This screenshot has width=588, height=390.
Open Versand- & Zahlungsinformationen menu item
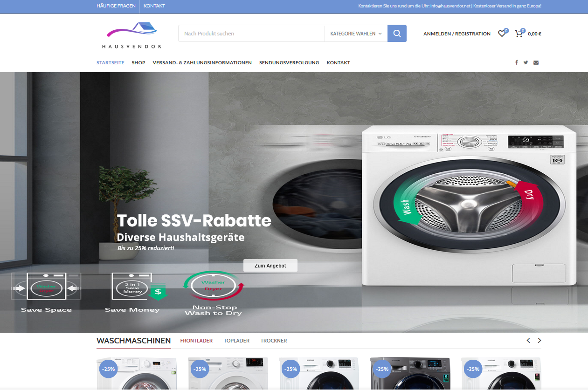click(x=202, y=62)
